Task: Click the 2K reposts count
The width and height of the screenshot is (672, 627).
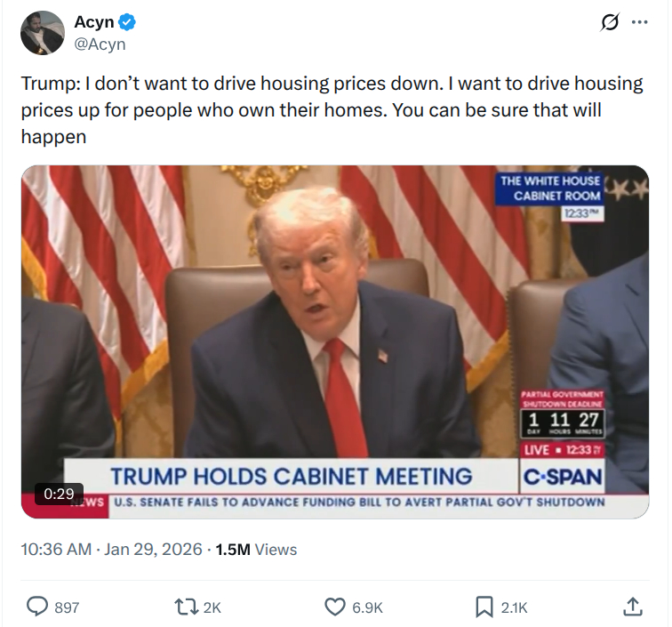Action: click(x=212, y=607)
